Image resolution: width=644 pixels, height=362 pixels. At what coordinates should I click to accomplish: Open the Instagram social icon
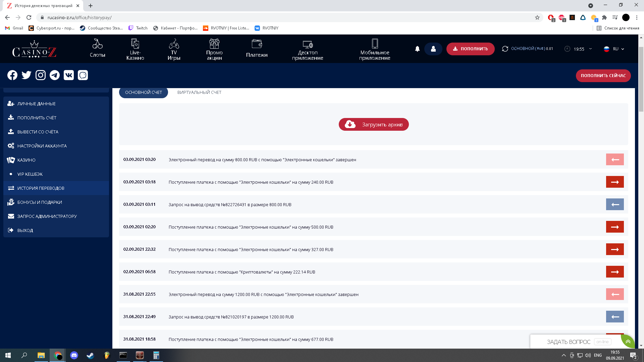click(x=41, y=75)
